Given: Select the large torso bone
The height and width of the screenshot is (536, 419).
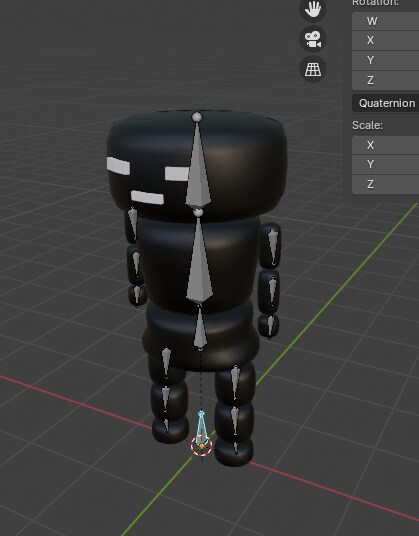Looking at the screenshot, I should click(x=200, y=260).
